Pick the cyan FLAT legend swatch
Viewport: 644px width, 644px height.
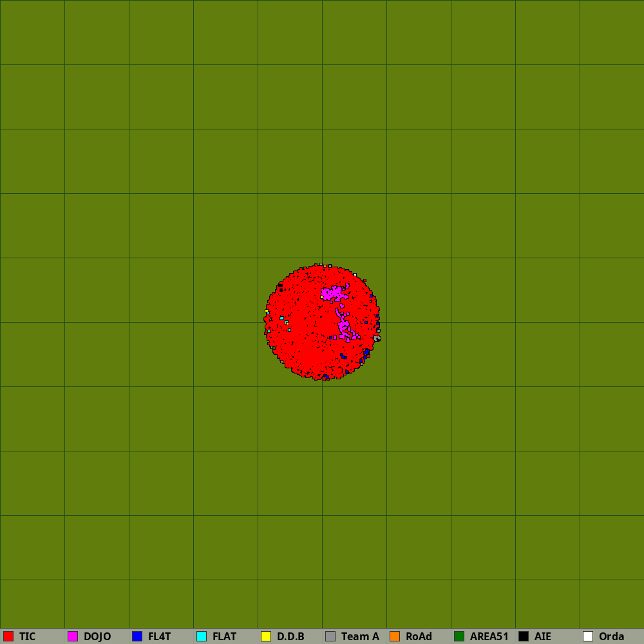[202, 636]
